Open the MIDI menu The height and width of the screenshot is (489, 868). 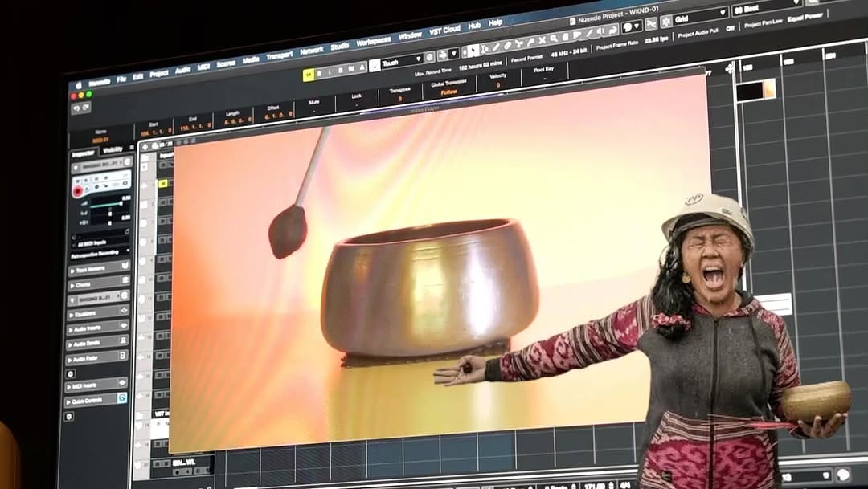point(203,67)
